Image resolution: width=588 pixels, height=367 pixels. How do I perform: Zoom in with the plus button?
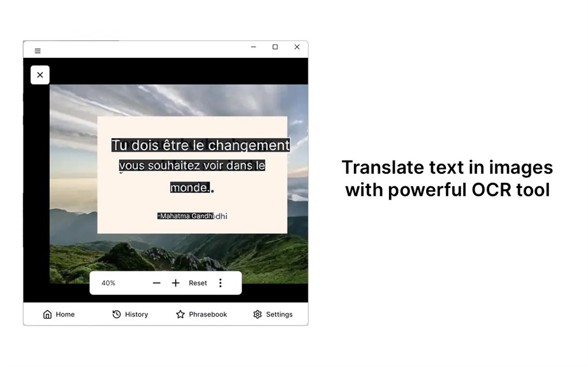coord(175,283)
